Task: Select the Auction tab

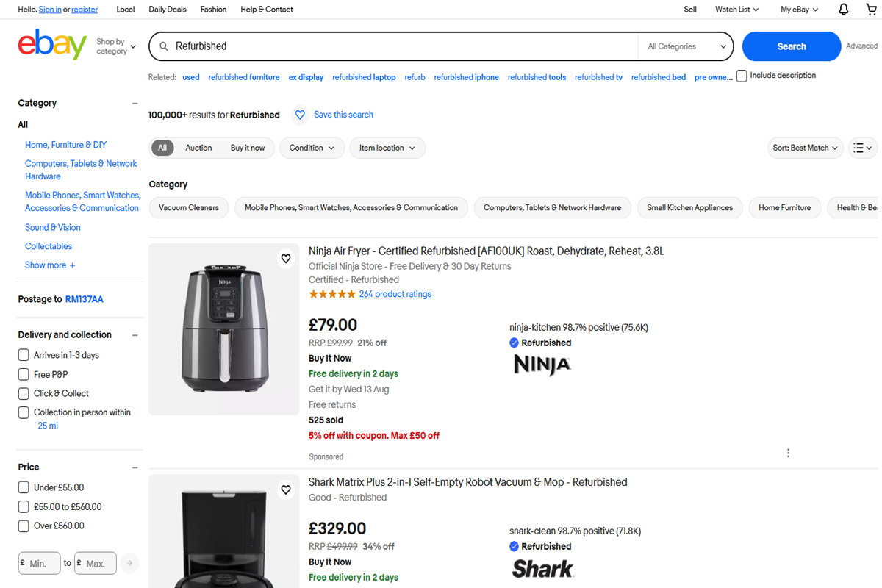Action: pos(198,148)
